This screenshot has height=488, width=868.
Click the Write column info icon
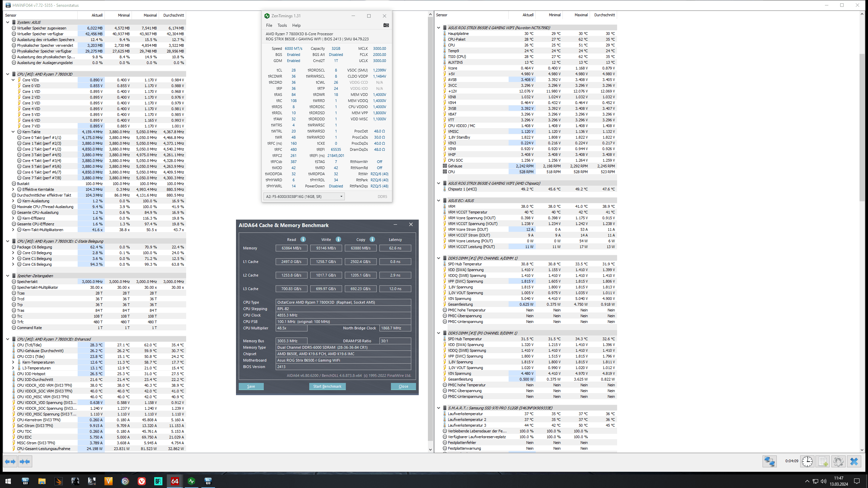coord(338,239)
